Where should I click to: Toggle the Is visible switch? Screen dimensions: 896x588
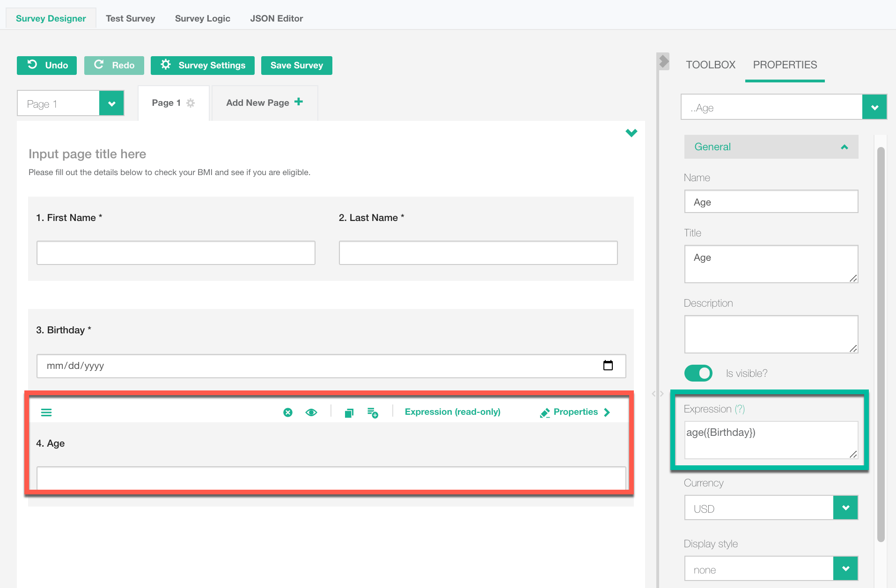click(x=698, y=373)
